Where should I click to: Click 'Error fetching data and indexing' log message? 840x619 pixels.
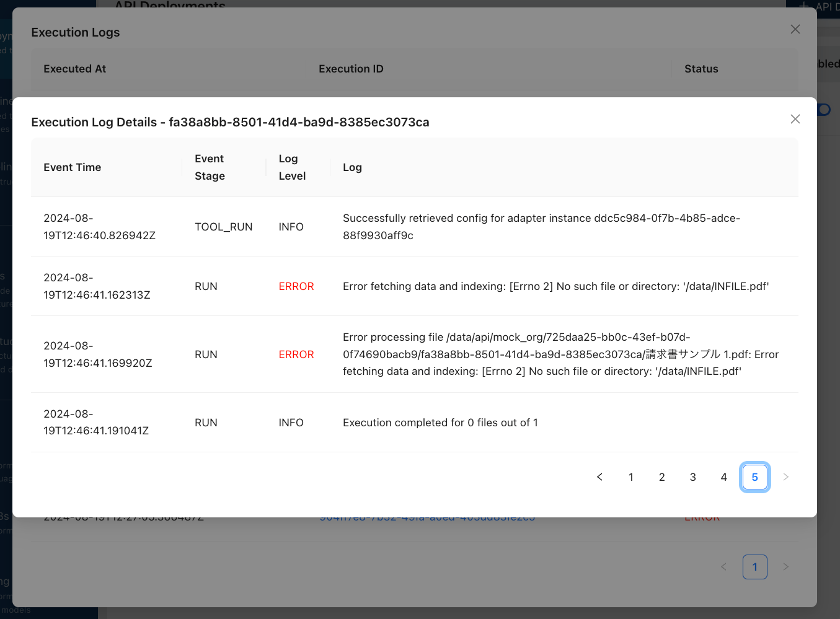(555, 286)
